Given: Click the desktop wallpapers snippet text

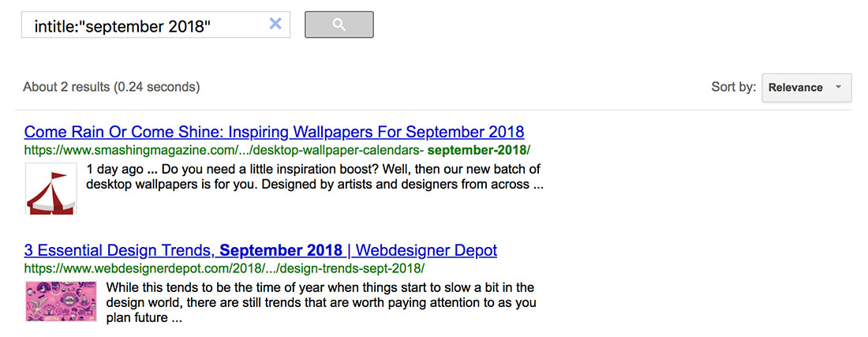Looking at the screenshot, I should pos(314,185).
